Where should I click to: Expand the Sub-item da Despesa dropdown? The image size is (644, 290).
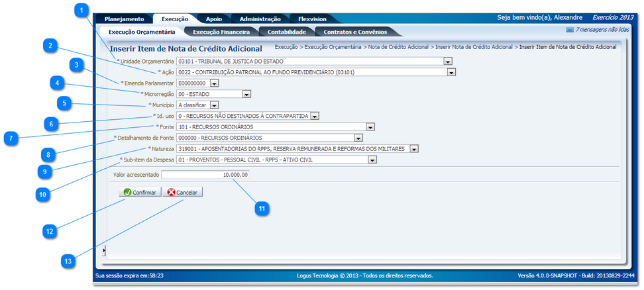372,160
